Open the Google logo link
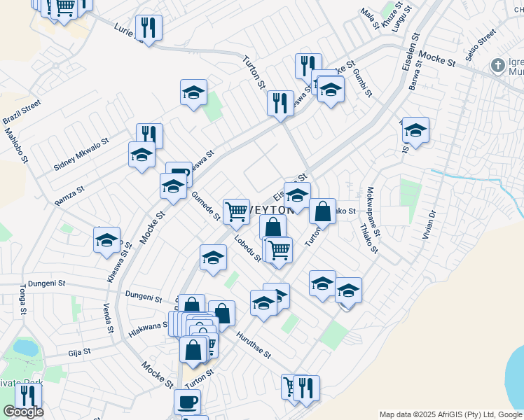 [x=23, y=412]
